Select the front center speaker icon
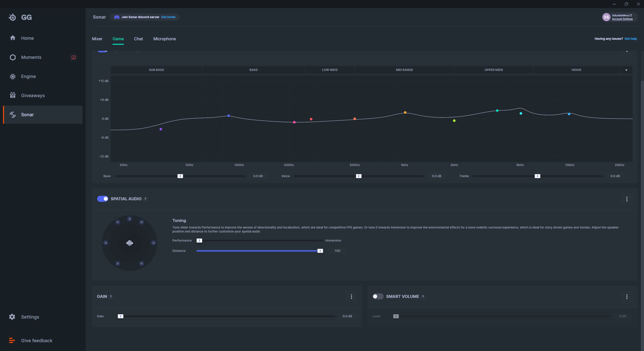The height and width of the screenshot is (351, 644). (130, 219)
